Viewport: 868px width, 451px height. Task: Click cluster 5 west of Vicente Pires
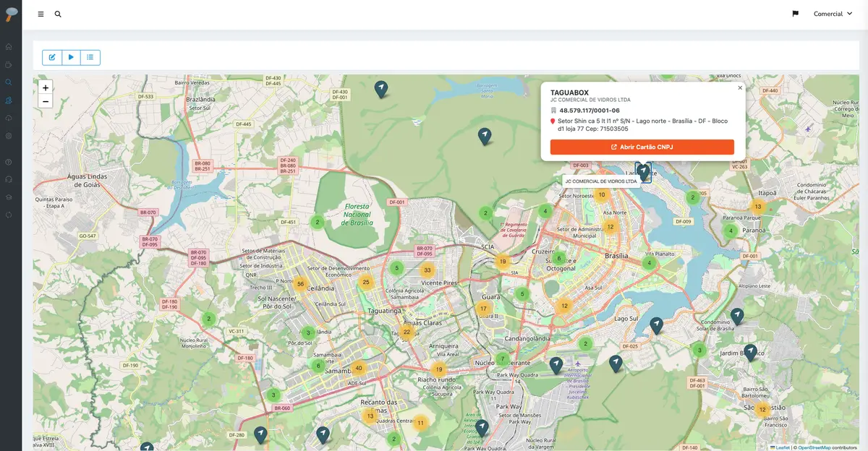[x=396, y=268]
